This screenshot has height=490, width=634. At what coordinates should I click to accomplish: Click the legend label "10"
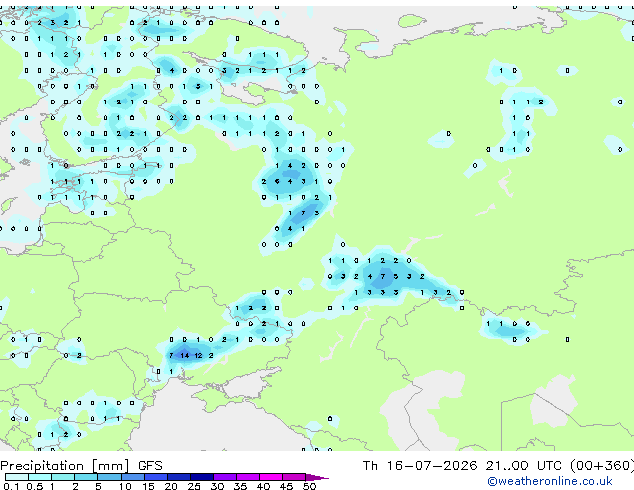[125, 486]
